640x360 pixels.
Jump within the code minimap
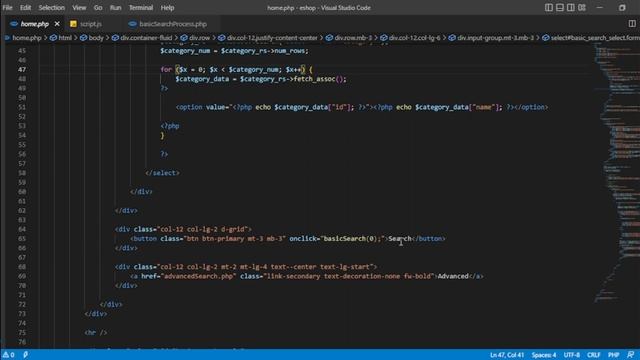click(x=616, y=173)
